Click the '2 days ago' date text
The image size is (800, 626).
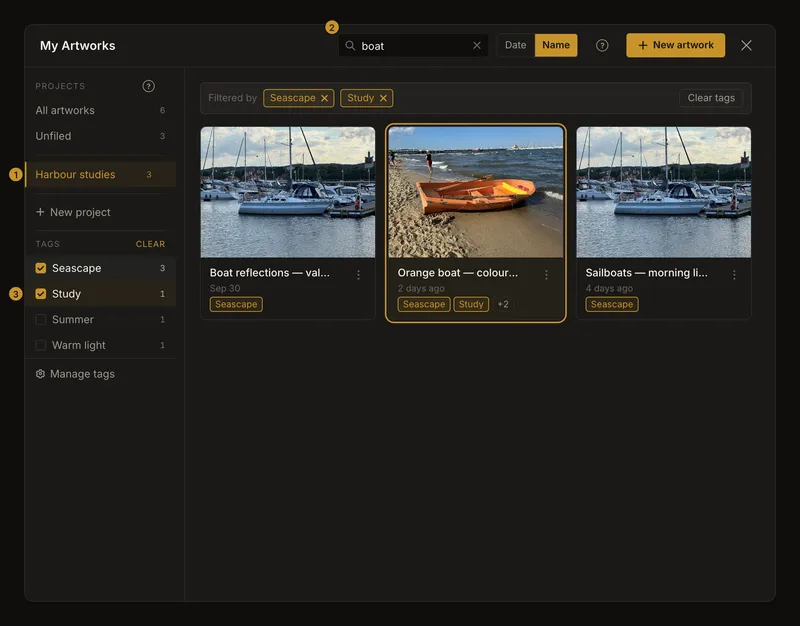coord(421,288)
